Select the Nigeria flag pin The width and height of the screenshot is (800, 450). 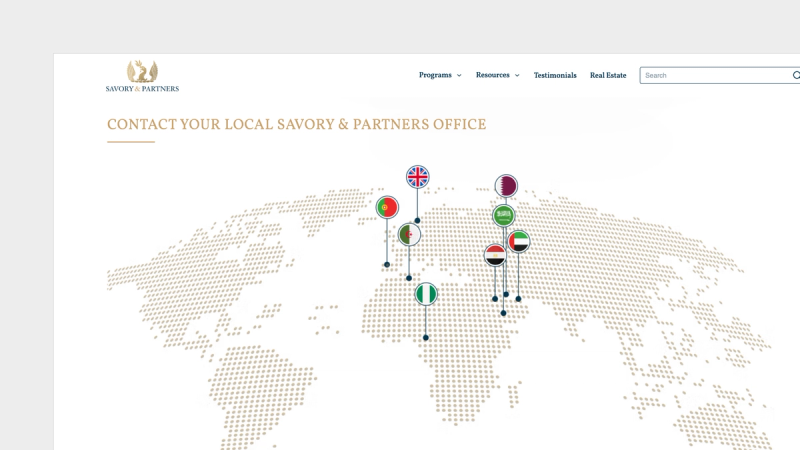tap(426, 294)
